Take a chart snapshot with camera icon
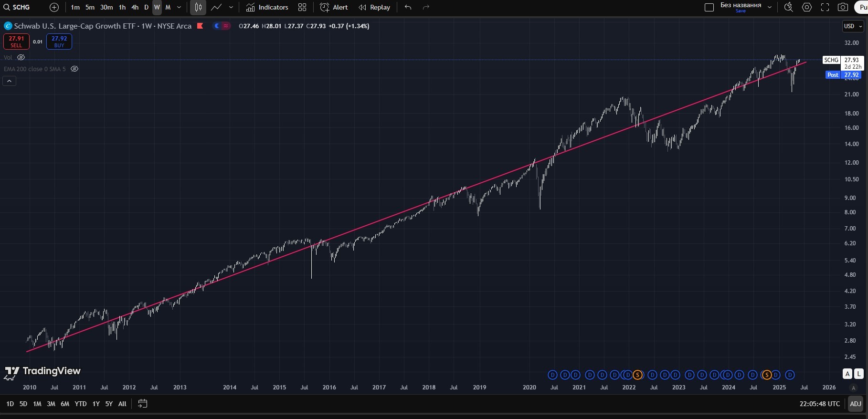 tap(843, 7)
